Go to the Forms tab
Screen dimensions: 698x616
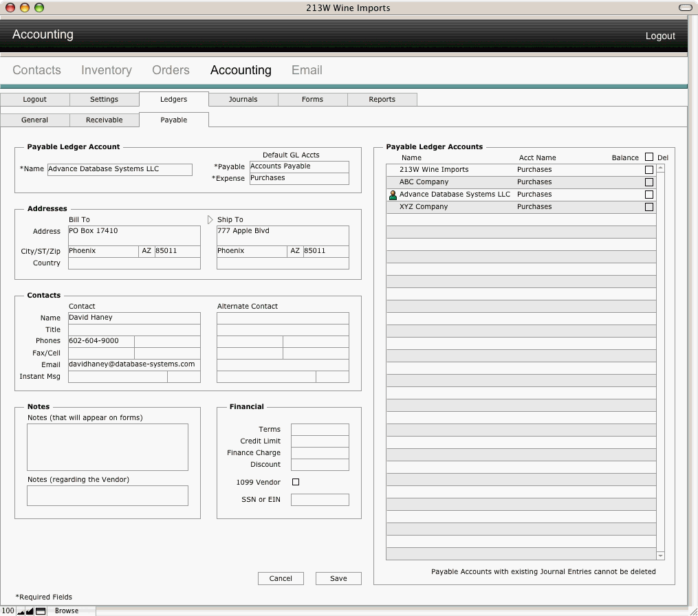tap(312, 99)
